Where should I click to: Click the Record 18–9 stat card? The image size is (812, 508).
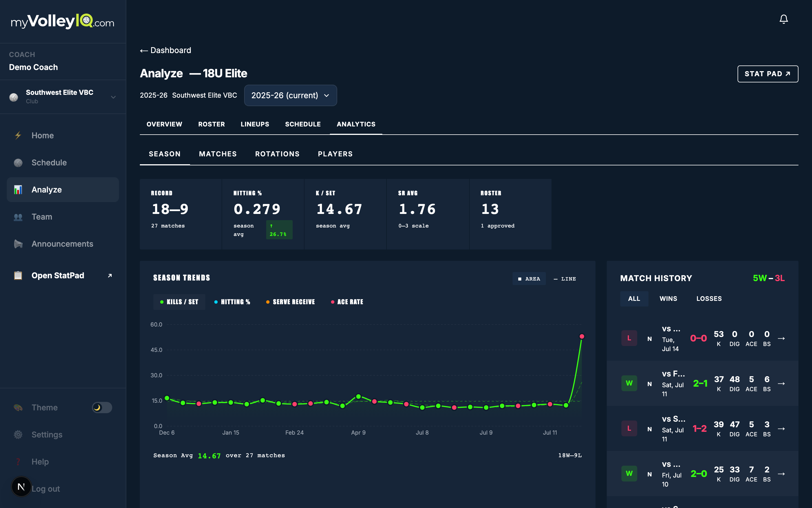(x=180, y=214)
